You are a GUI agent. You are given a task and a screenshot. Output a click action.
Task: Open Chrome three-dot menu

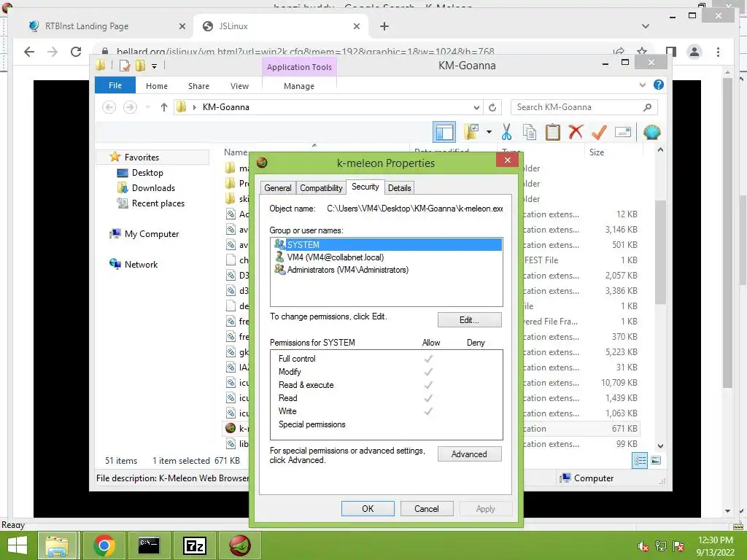[x=718, y=52]
